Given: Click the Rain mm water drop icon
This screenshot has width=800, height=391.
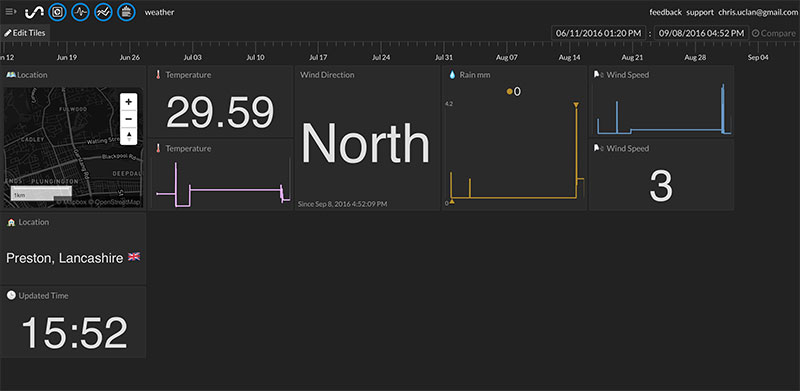Looking at the screenshot, I should [452, 75].
